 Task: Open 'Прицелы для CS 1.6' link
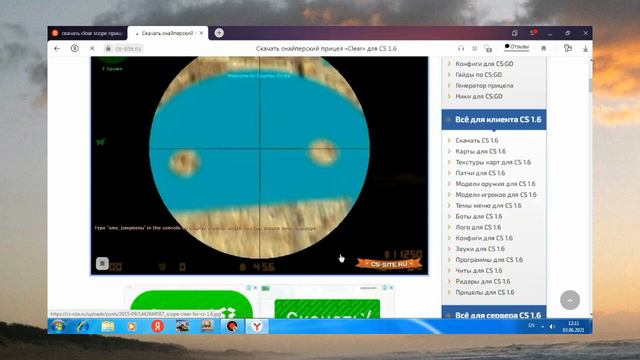click(484, 292)
